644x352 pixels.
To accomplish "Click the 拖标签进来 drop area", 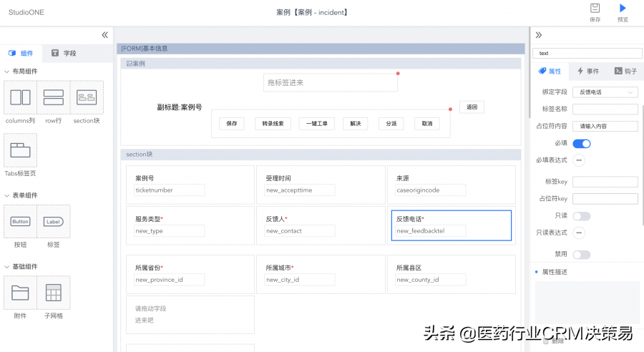I will tap(330, 82).
